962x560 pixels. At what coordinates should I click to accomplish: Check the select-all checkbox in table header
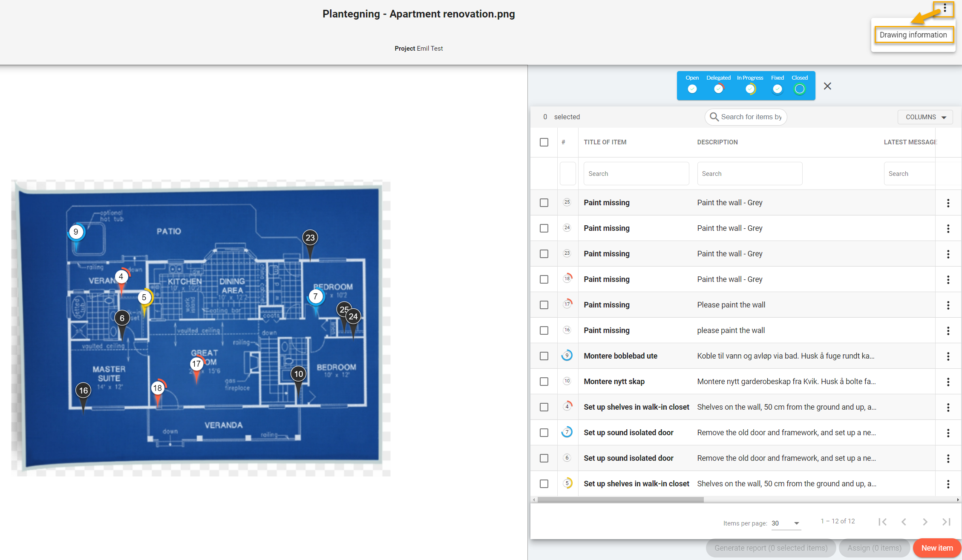(x=544, y=142)
